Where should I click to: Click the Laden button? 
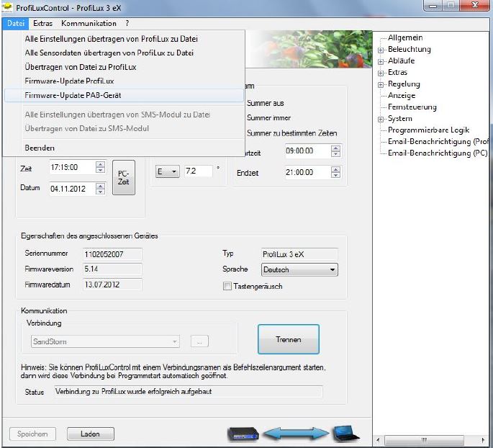tap(90, 434)
